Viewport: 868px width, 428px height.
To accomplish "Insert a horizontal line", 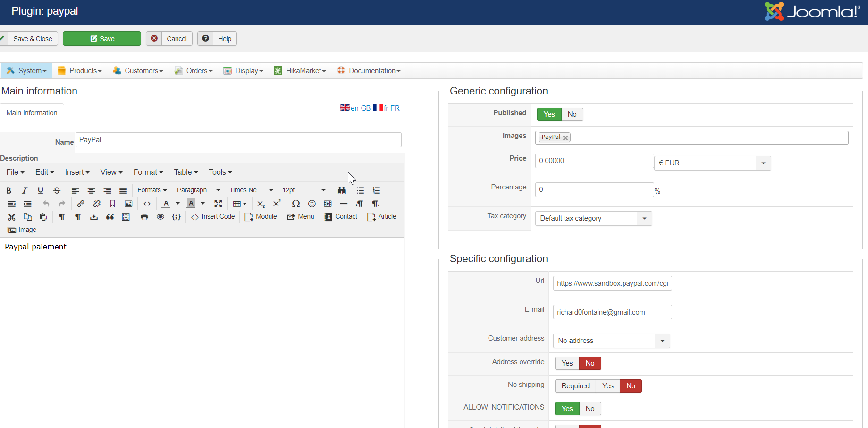I will point(344,204).
